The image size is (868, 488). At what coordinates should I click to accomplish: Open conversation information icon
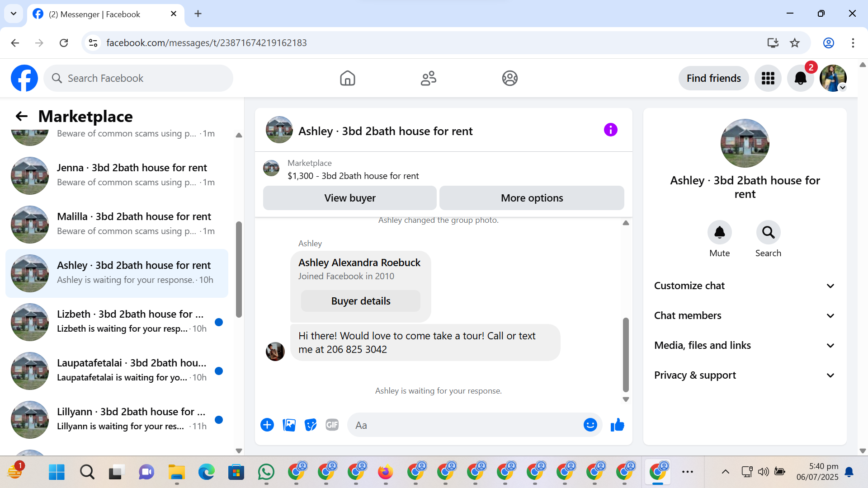pos(610,130)
